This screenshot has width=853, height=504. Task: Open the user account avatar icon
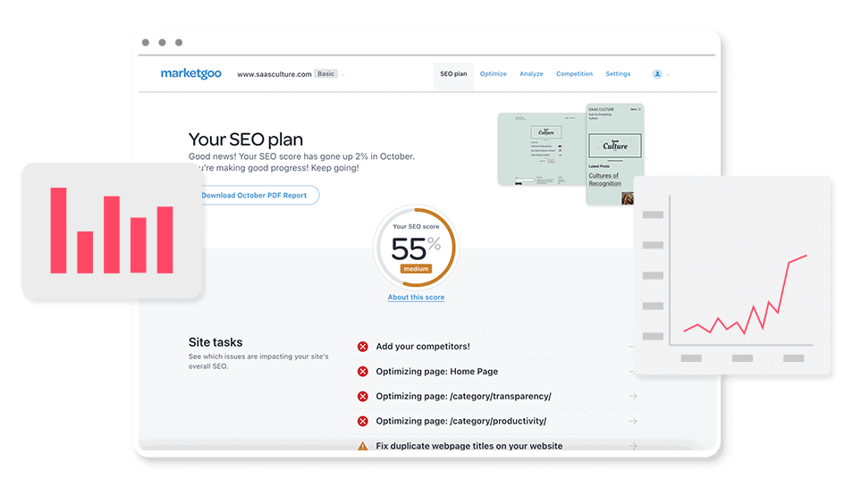click(657, 74)
